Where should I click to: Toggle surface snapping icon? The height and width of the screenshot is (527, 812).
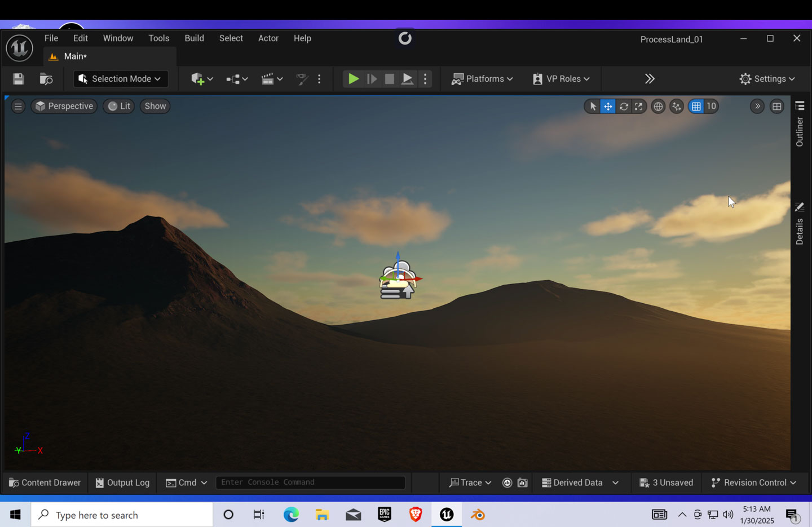click(x=677, y=107)
